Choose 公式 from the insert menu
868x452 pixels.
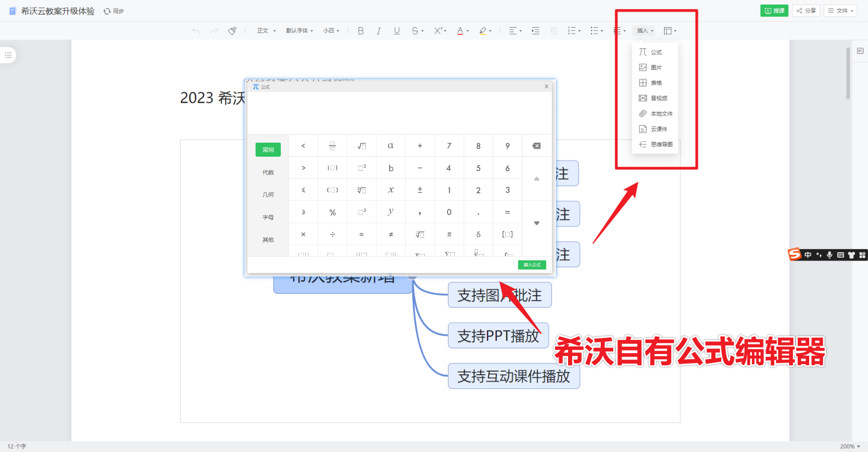(655, 52)
